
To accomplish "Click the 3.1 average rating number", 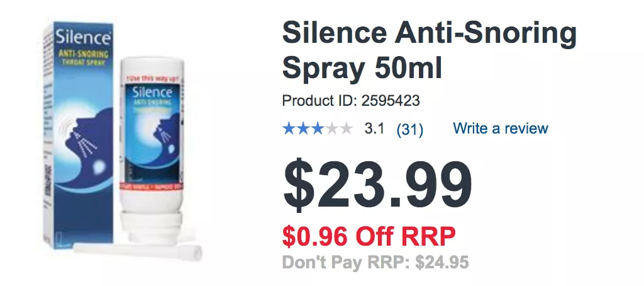I will tap(374, 129).
